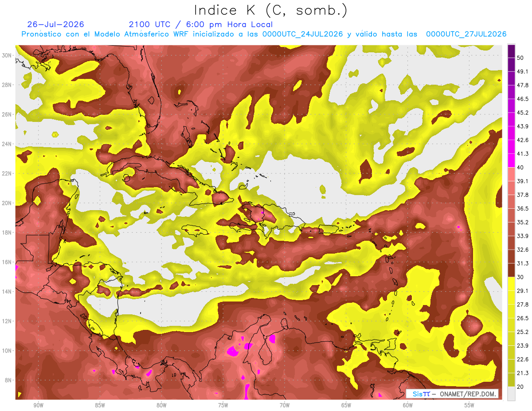Screen dimensions: 532x411
Task: Click the dark brown swatch between 30 and 31.3
Action: pyautogui.click(x=511, y=270)
